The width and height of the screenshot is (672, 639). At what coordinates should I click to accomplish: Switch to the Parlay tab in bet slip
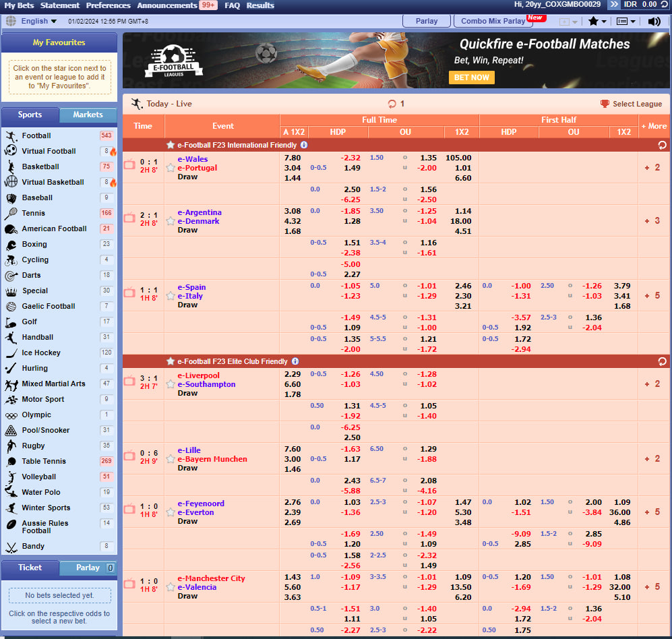pyautogui.click(x=88, y=568)
